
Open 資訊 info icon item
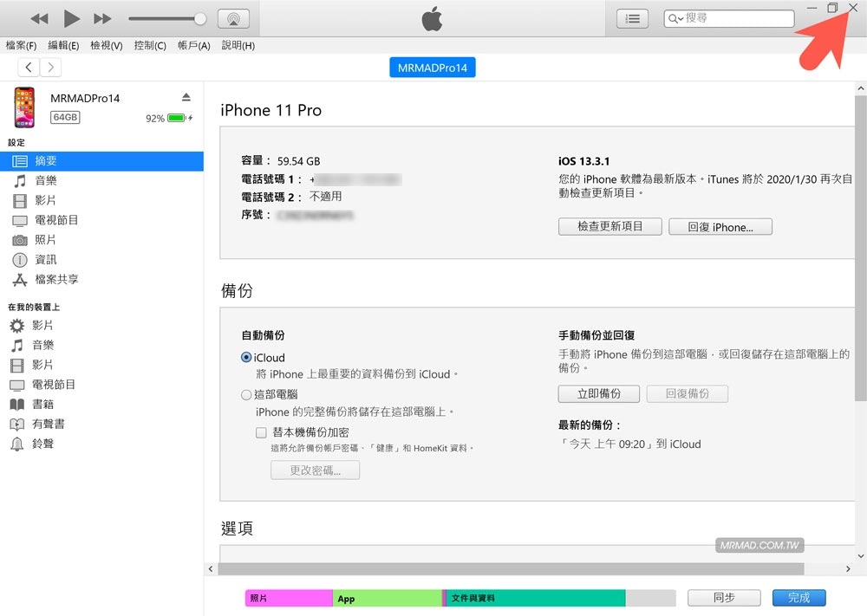coord(101,260)
